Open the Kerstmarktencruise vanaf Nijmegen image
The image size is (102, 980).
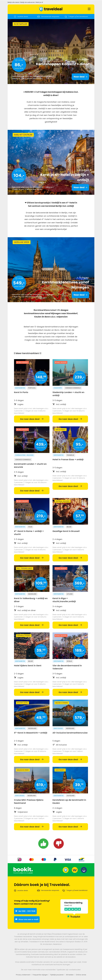click(51, 270)
